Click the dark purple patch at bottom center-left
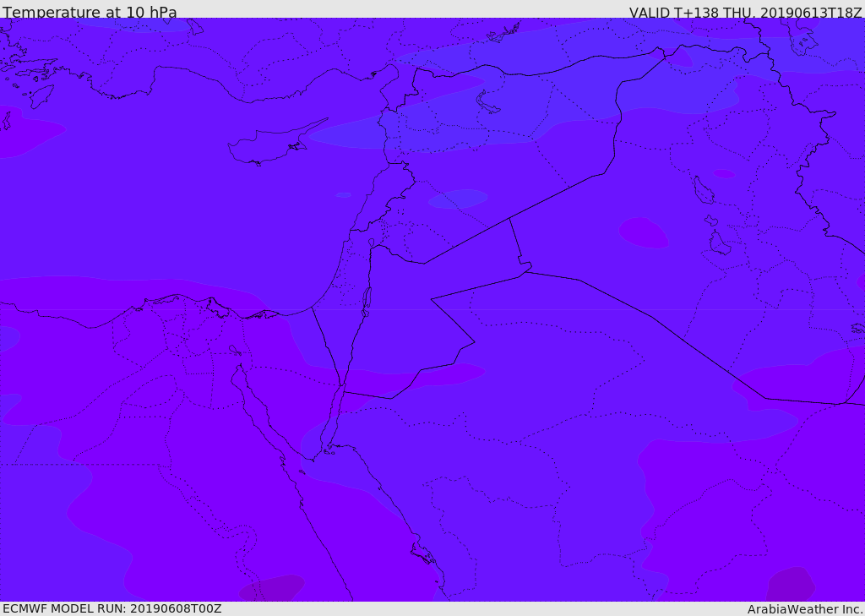The width and height of the screenshot is (865, 616). 271,587
